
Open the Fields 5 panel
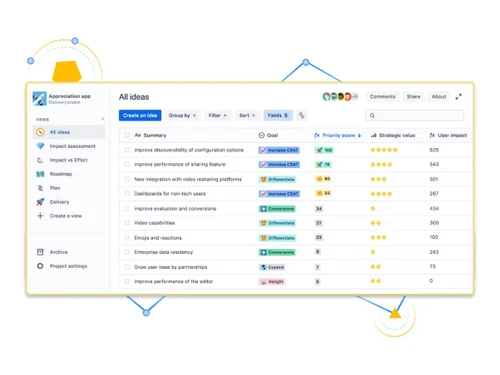(x=278, y=115)
